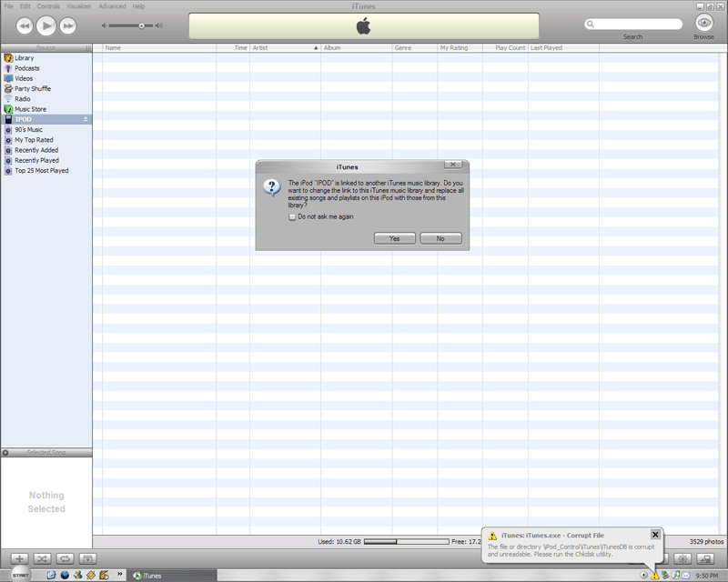Toggle the repeat button at bottom left
Screen dimensions: 728x582
66,557
